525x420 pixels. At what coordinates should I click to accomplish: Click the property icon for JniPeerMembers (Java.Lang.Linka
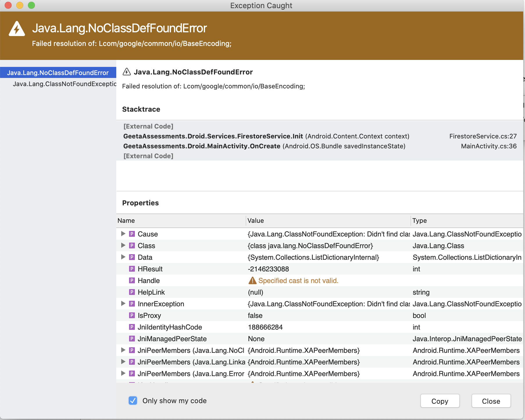coord(132,362)
